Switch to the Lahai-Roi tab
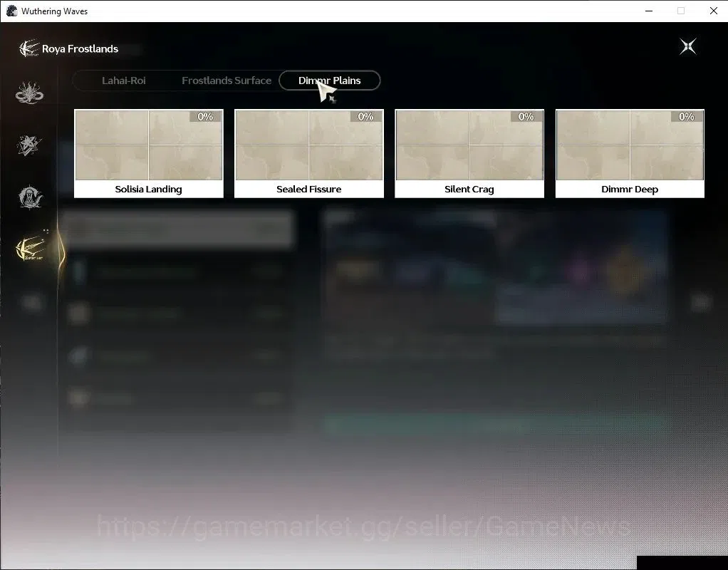This screenshot has height=570, width=728. [x=123, y=81]
